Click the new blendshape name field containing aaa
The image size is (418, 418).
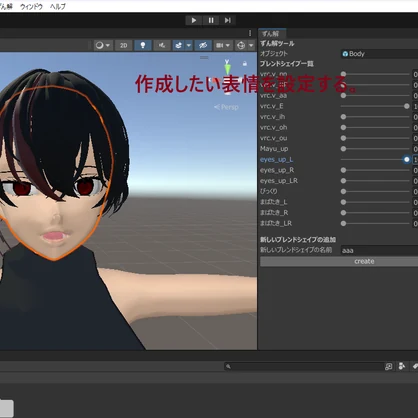(x=379, y=250)
